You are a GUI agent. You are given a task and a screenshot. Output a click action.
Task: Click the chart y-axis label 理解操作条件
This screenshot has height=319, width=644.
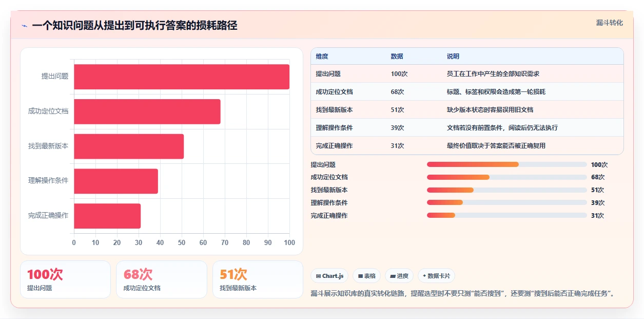tap(48, 181)
